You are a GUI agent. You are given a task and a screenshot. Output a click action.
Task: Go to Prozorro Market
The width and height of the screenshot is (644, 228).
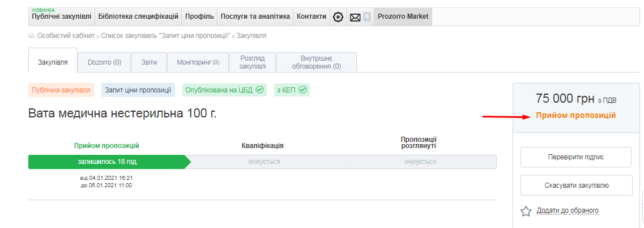403,17
